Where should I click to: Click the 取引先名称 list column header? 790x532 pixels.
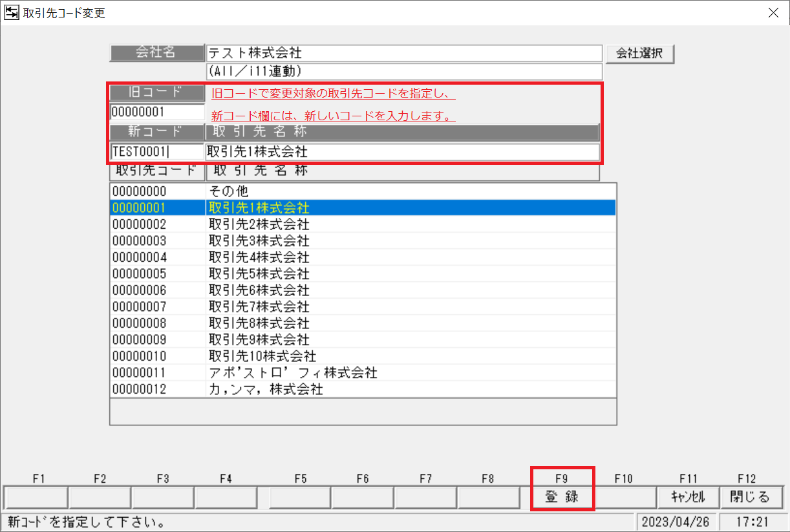pyautogui.click(x=403, y=172)
